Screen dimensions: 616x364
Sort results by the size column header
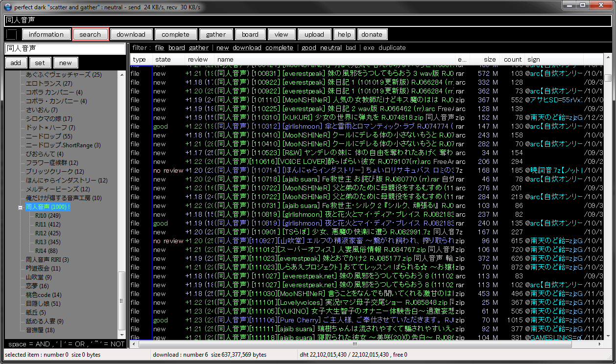pos(490,60)
